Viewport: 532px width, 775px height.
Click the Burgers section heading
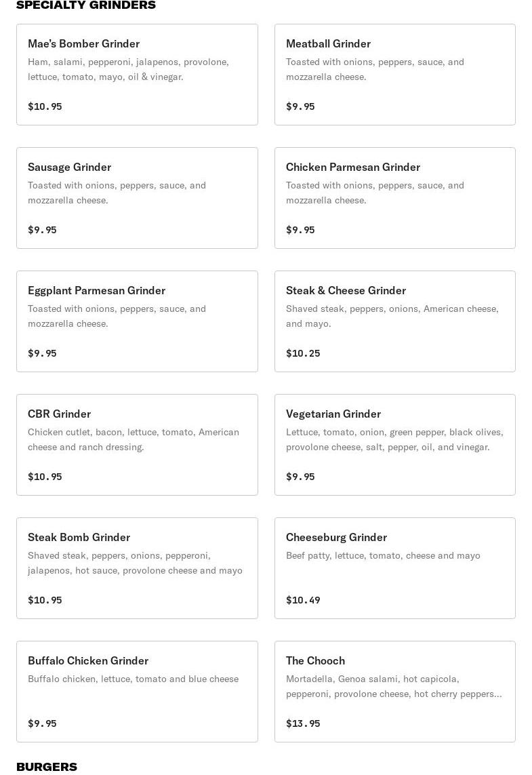47,767
